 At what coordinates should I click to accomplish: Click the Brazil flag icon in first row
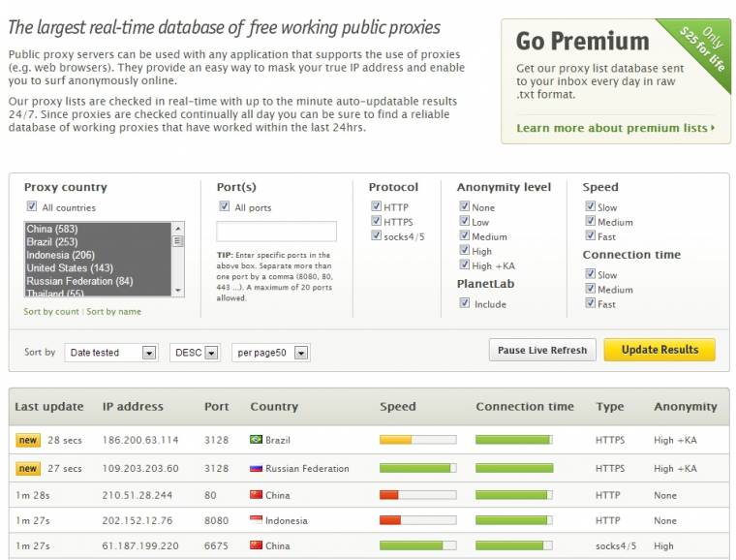pyautogui.click(x=256, y=440)
